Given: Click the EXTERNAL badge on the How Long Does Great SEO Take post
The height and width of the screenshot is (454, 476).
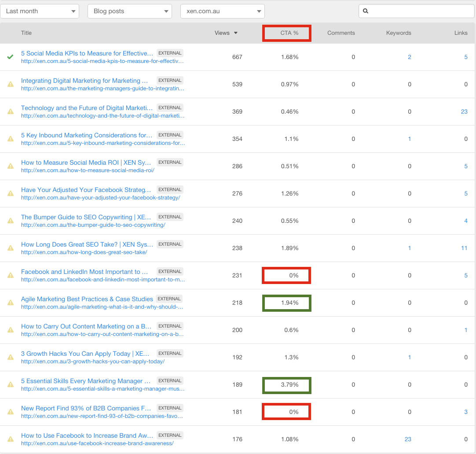Looking at the screenshot, I should point(170,244).
